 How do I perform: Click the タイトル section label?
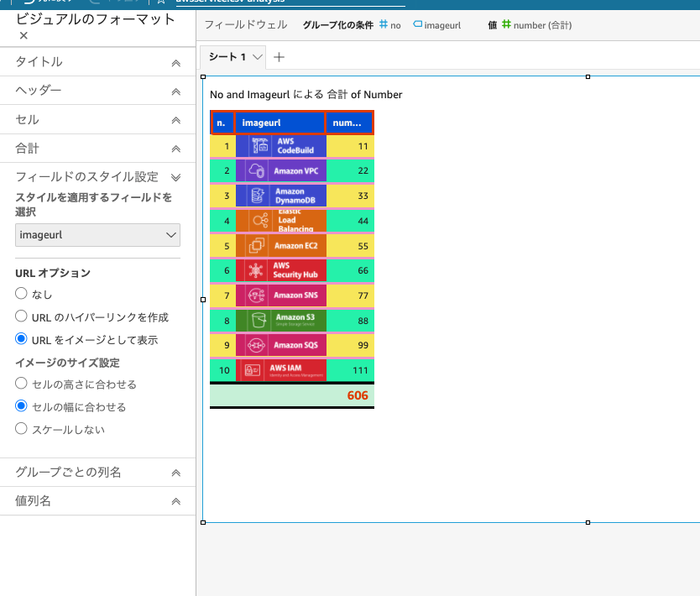click(x=39, y=61)
